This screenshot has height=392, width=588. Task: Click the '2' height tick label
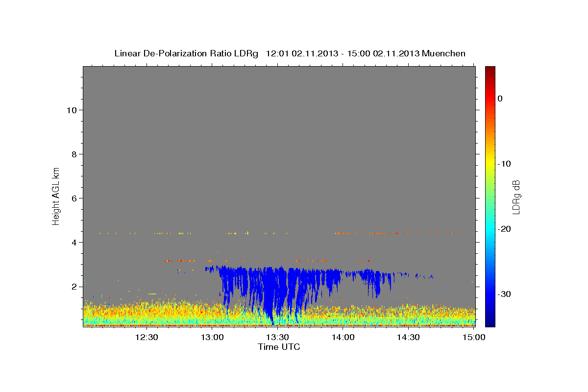(x=74, y=286)
